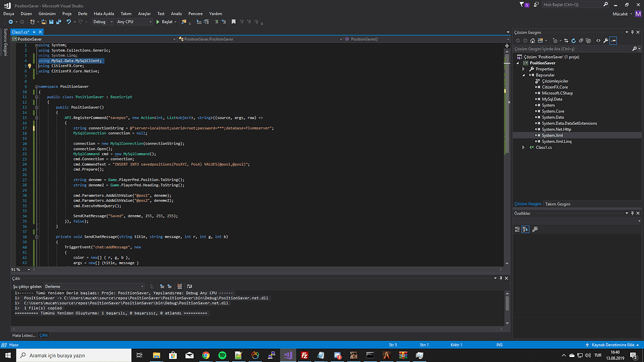Click Kaynak Denetimine Ekle in status bar
Image resolution: width=644 pixels, height=362 pixels.
coord(613,345)
